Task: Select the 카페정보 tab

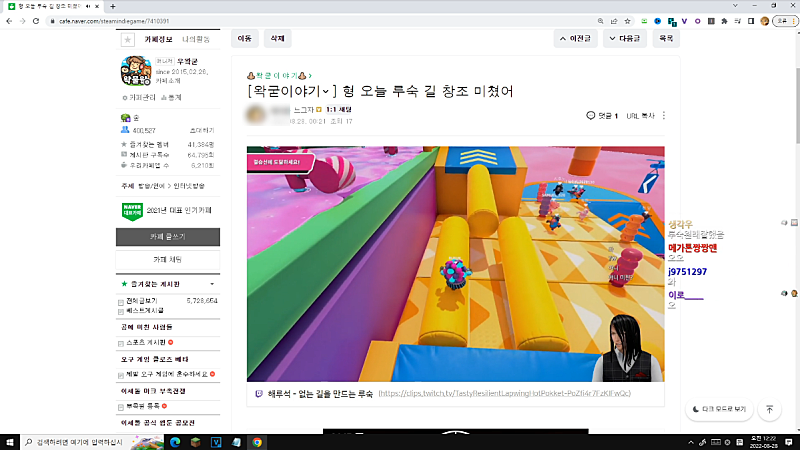Action: coord(159,39)
